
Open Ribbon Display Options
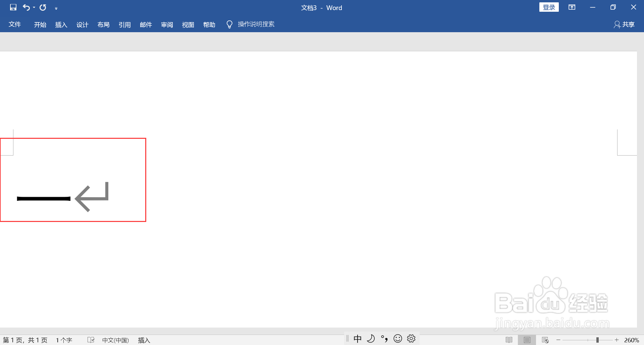coord(572,7)
